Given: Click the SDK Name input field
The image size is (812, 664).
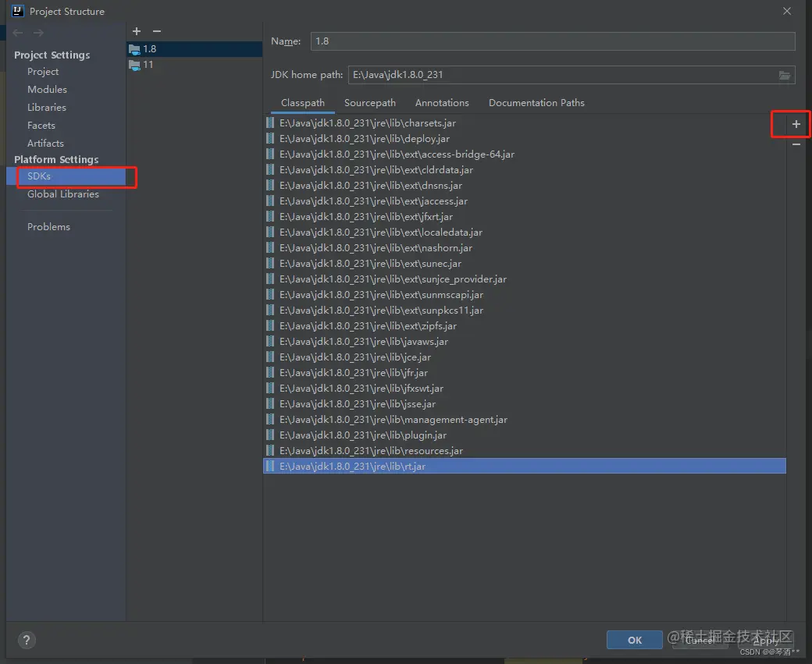Looking at the screenshot, I should tap(553, 41).
